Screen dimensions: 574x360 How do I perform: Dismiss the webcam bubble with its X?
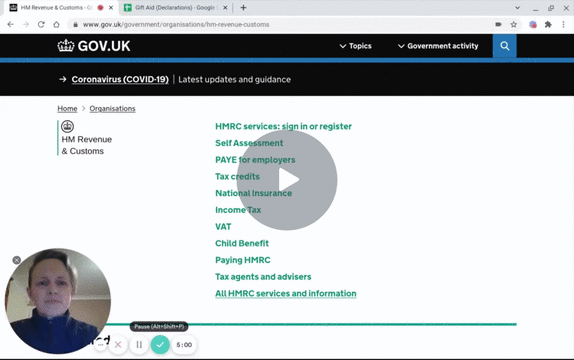pyautogui.click(x=16, y=260)
